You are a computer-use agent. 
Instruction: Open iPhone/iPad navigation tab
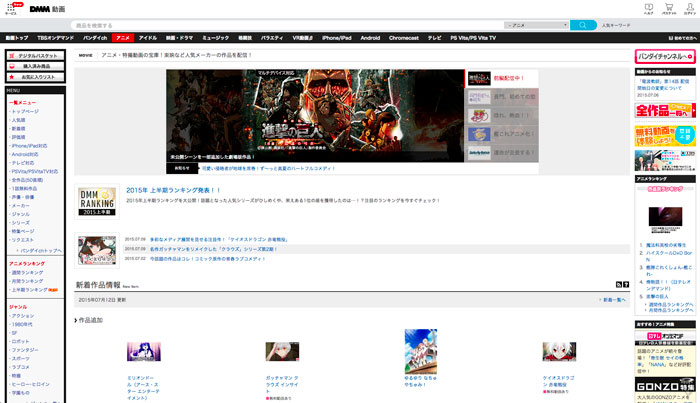[x=337, y=38]
